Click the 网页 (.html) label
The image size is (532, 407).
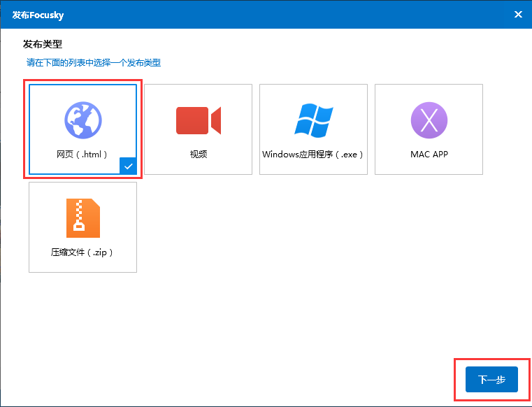(x=82, y=155)
